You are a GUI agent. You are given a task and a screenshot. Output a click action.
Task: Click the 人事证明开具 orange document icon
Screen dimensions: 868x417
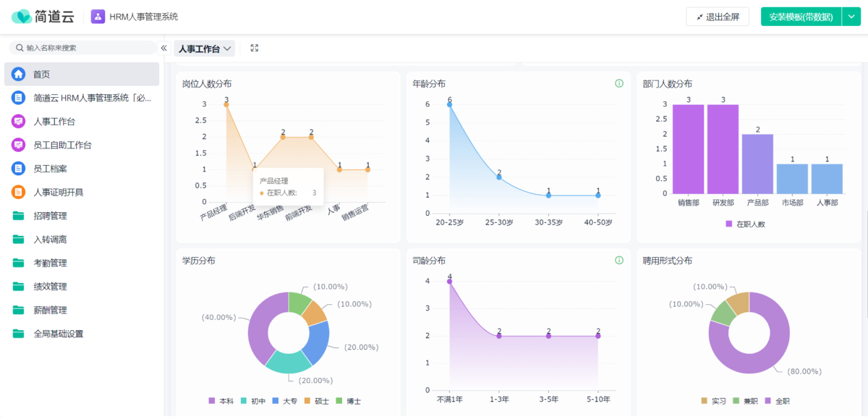tap(18, 192)
